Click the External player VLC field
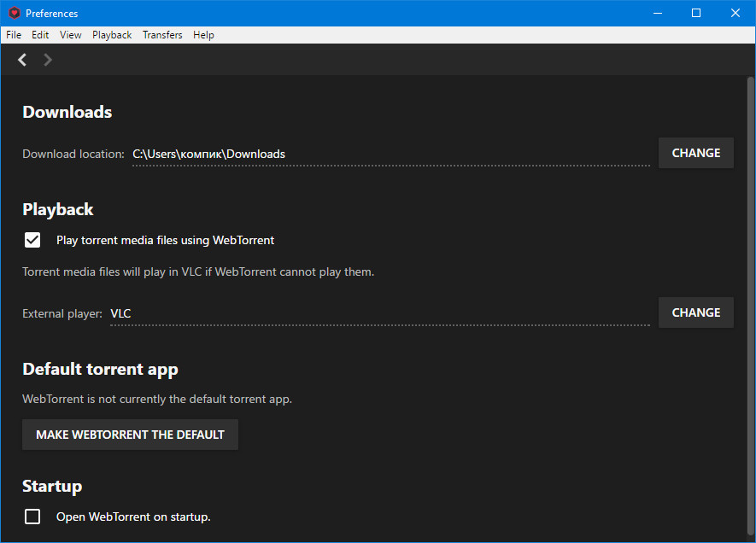This screenshot has width=756, height=543. [380, 313]
